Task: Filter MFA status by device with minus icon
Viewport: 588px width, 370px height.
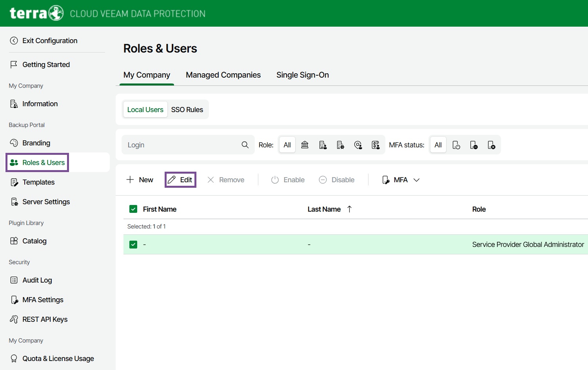Action: 474,145
